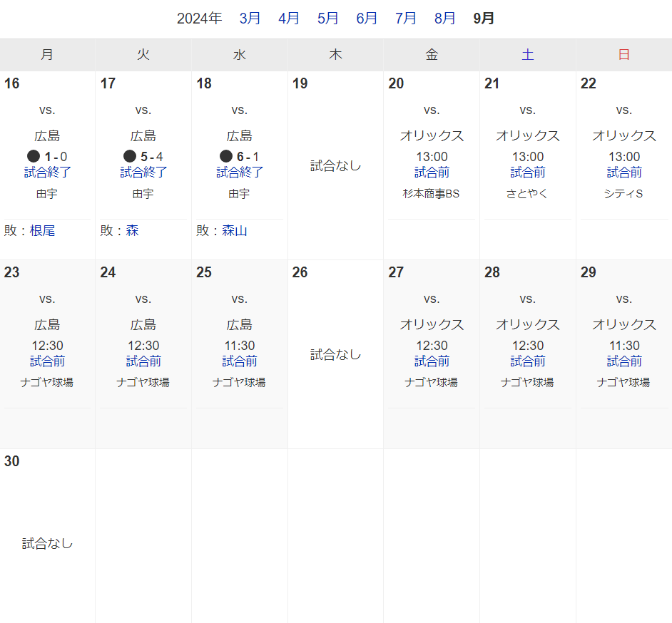Switch to the 8月 month tab
Viewport: 672px width, 623px height.
point(445,19)
